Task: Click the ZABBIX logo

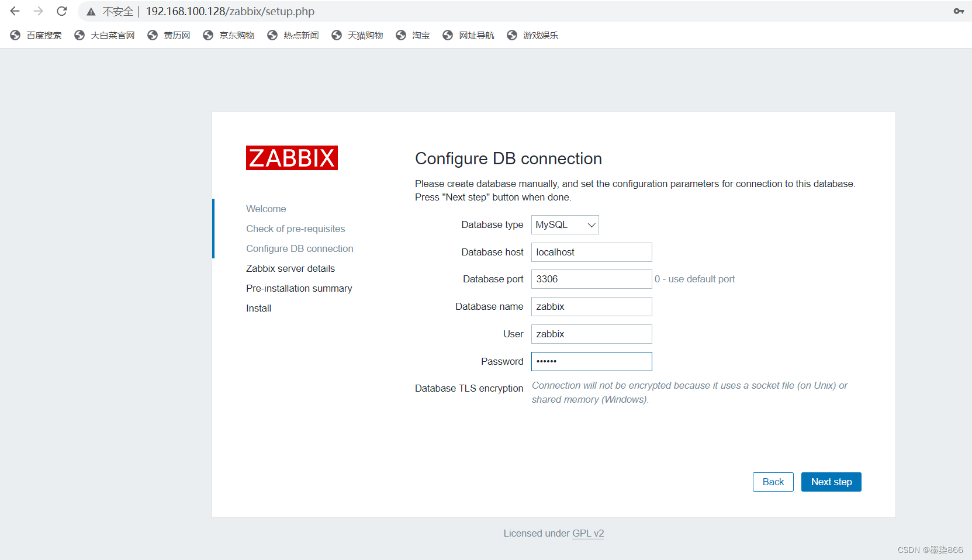Action: coord(292,158)
